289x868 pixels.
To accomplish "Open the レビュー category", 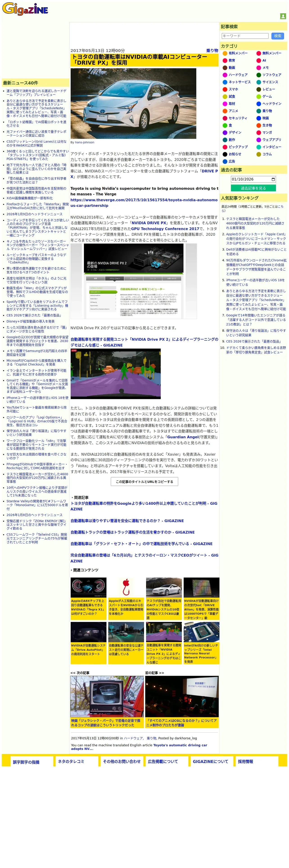I will (269, 89).
